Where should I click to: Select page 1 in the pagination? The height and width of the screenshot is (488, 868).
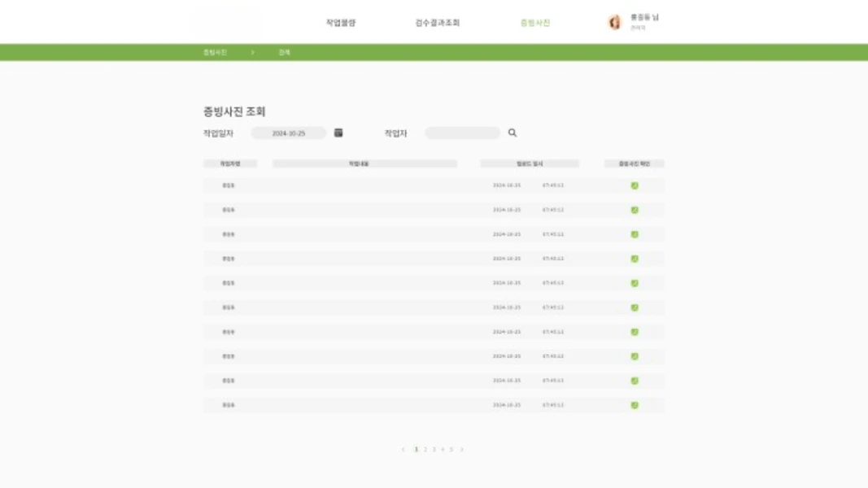pos(417,449)
